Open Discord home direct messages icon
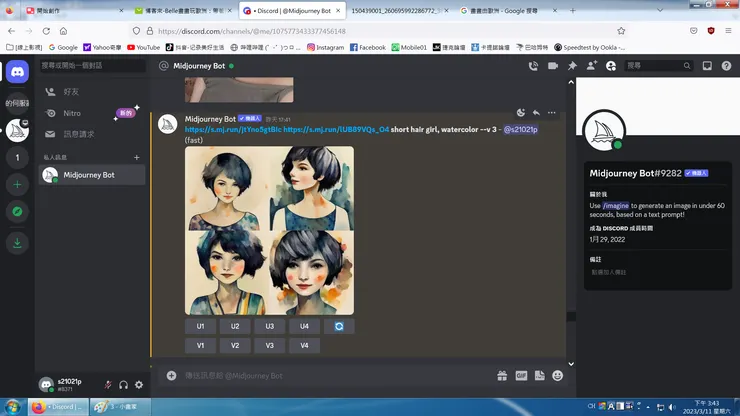This screenshot has width=740, height=416. click(17, 72)
